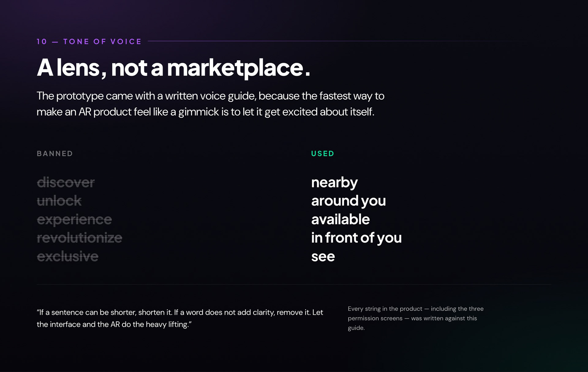Click the used word 'available'
Viewport: 588px width, 372px height.
(341, 219)
